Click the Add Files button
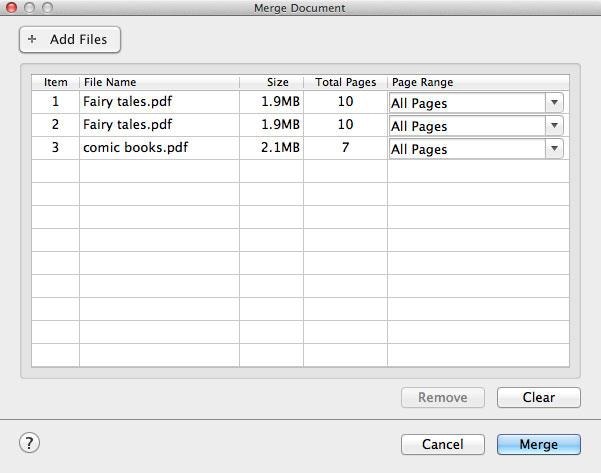Image resolution: width=601 pixels, height=473 pixels. (x=70, y=39)
